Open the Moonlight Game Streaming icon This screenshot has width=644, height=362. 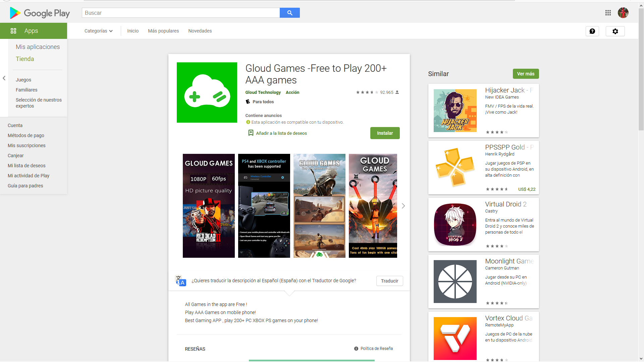pos(455,282)
